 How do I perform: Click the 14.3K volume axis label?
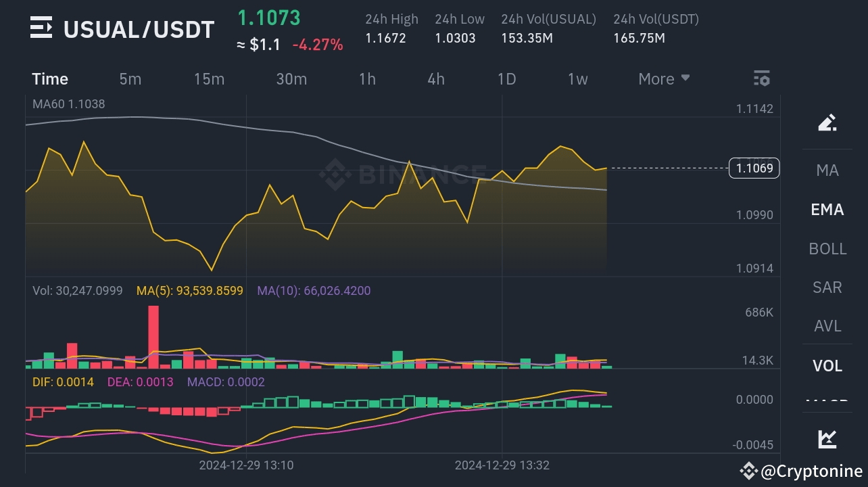[x=757, y=361]
